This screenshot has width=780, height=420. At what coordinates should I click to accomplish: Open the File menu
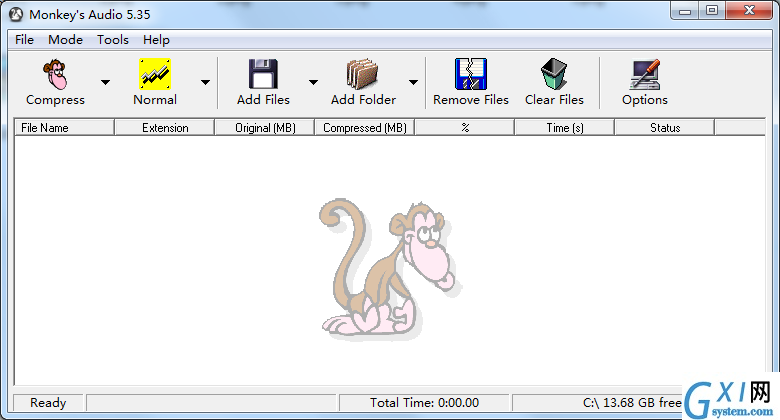point(24,40)
